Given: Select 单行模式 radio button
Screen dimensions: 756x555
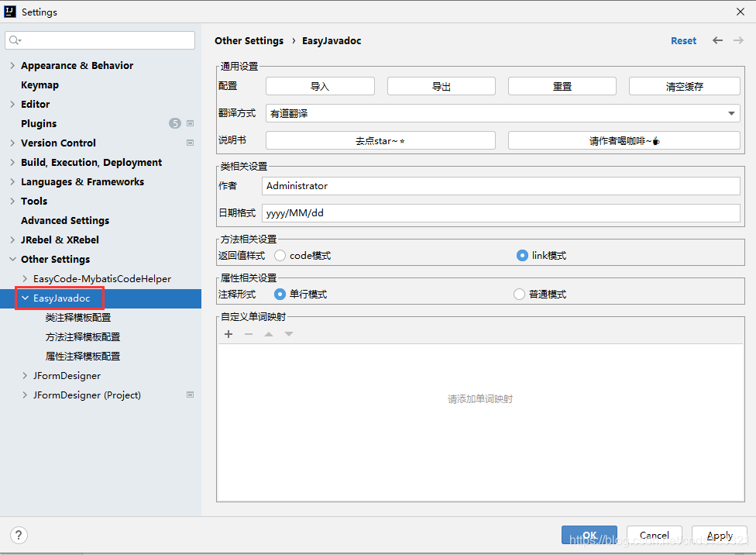Looking at the screenshot, I should click(x=280, y=294).
